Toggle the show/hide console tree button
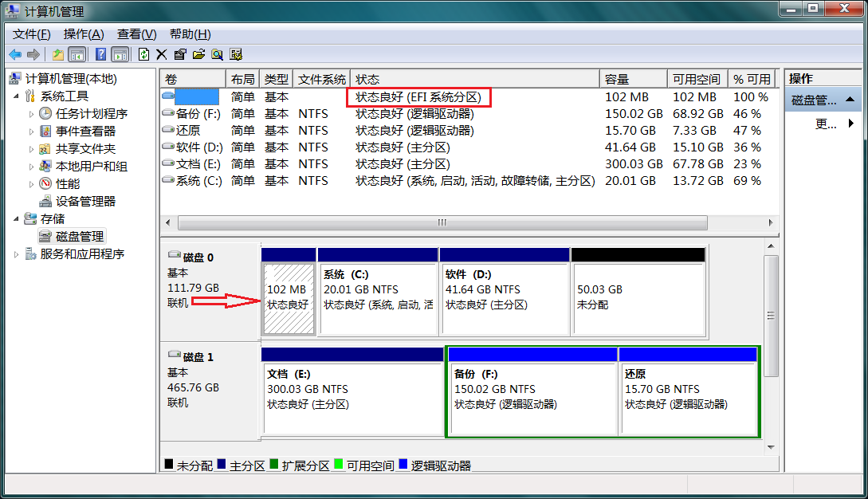The height and width of the screenshot is (499, 868). pos(77,54)
